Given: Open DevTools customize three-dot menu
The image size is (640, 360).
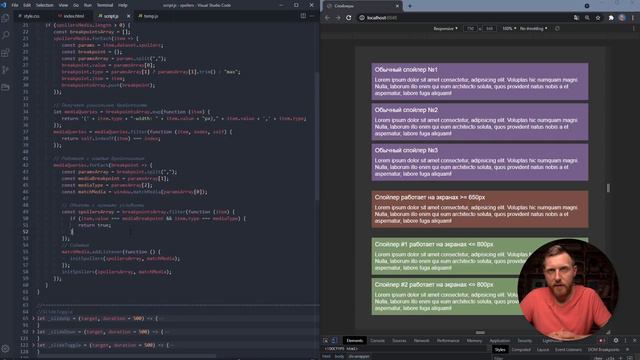Looking at the screenshot, I should click(x=625, y=340).
